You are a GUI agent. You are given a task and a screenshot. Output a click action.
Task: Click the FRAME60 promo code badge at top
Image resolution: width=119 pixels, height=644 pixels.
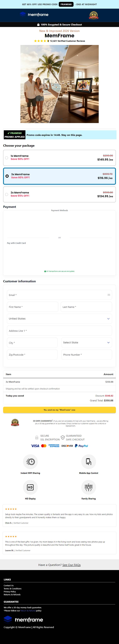coord(66,4)
